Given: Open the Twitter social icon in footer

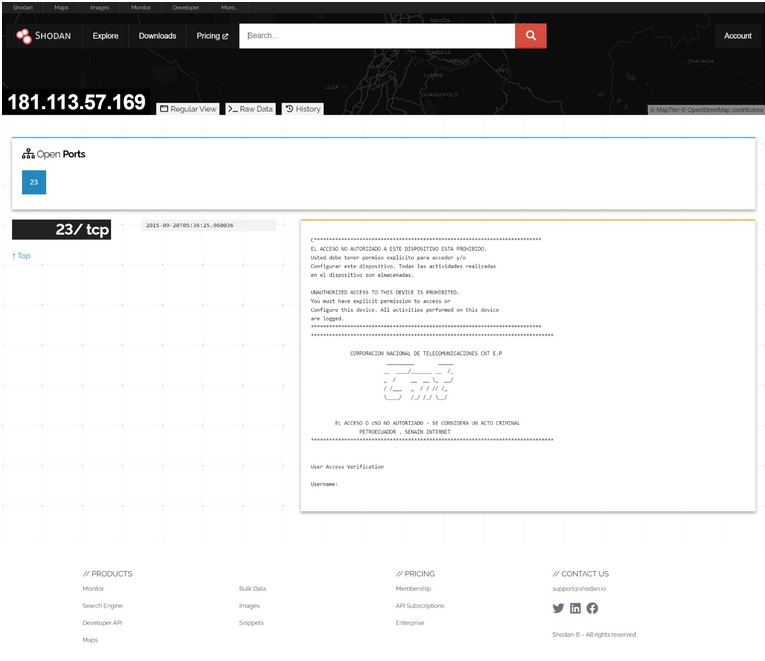Looking at the screenshot, I should click(x=558, y=608).
